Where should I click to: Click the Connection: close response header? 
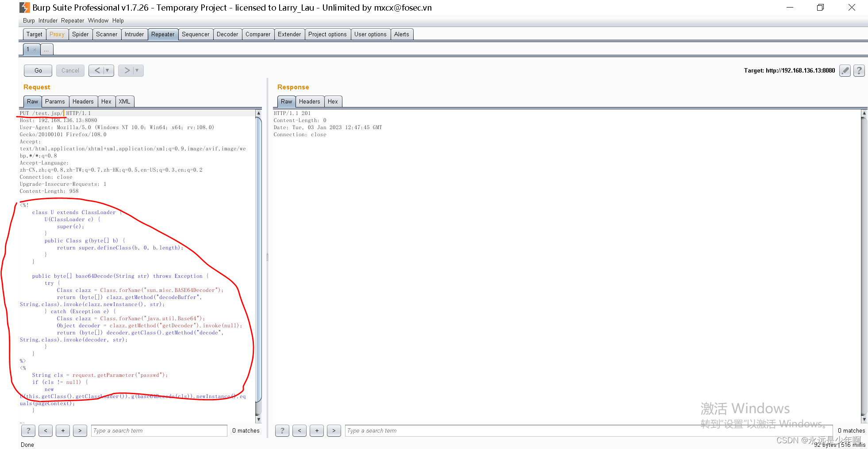coord(300,134)
